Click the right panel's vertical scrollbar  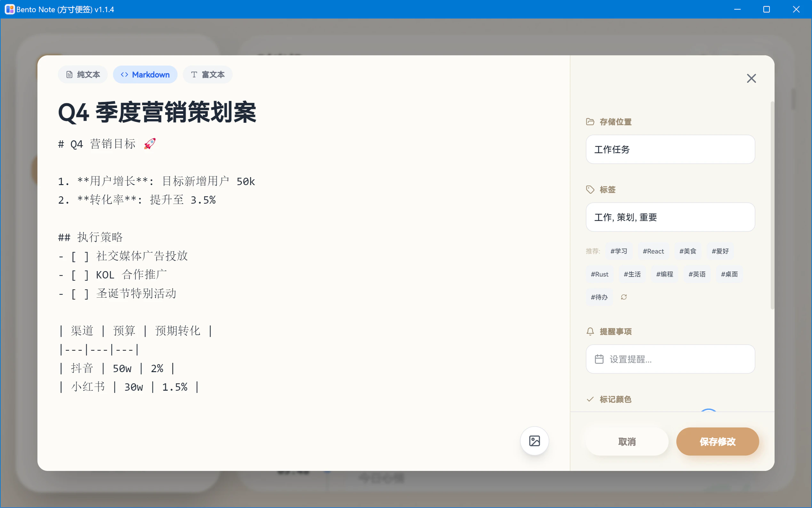click(x=772, y=205)
